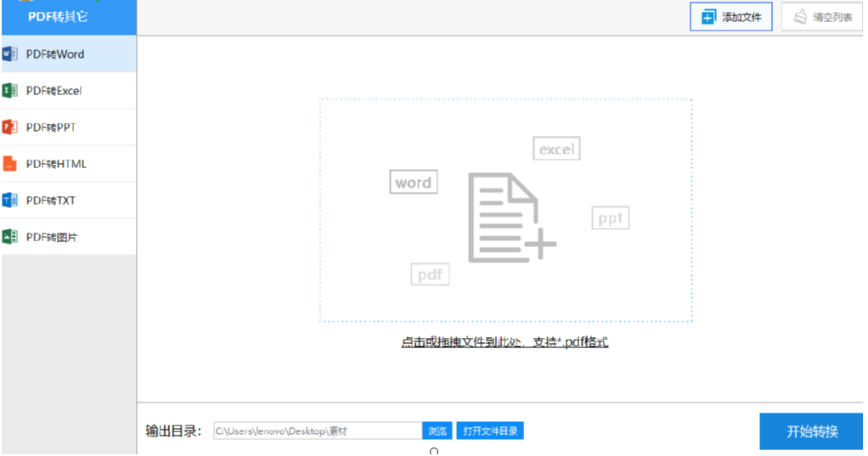The height and width of the screenshot is (456, 868).
Task: Click the word label in drop area
Action: [x=414, y=182]
